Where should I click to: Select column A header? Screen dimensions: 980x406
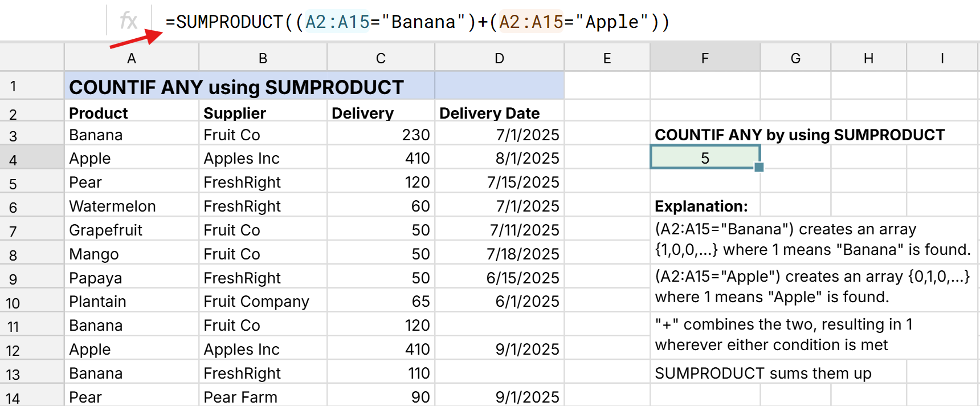click(x=132, y=58)
